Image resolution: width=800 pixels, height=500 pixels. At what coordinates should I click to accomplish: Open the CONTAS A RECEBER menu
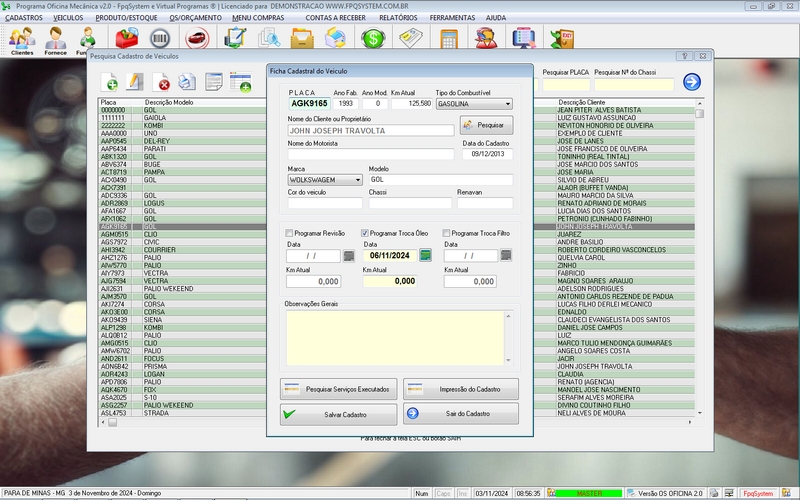[x=336, y=17]
